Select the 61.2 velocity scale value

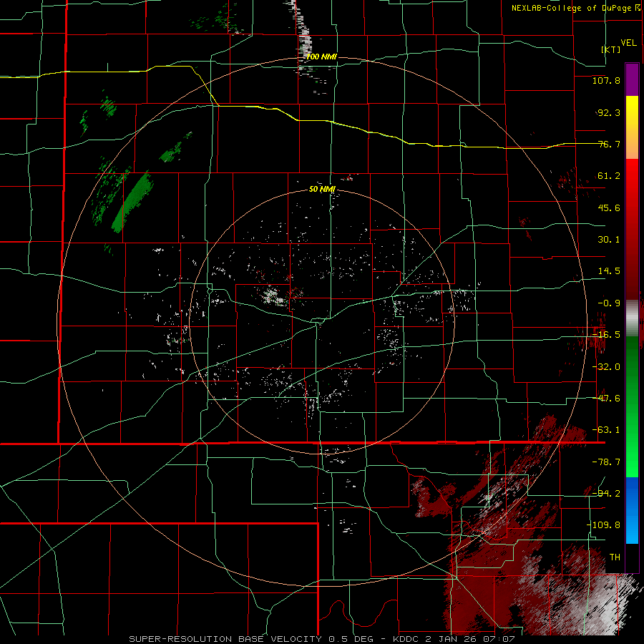[x=608, y=176]
